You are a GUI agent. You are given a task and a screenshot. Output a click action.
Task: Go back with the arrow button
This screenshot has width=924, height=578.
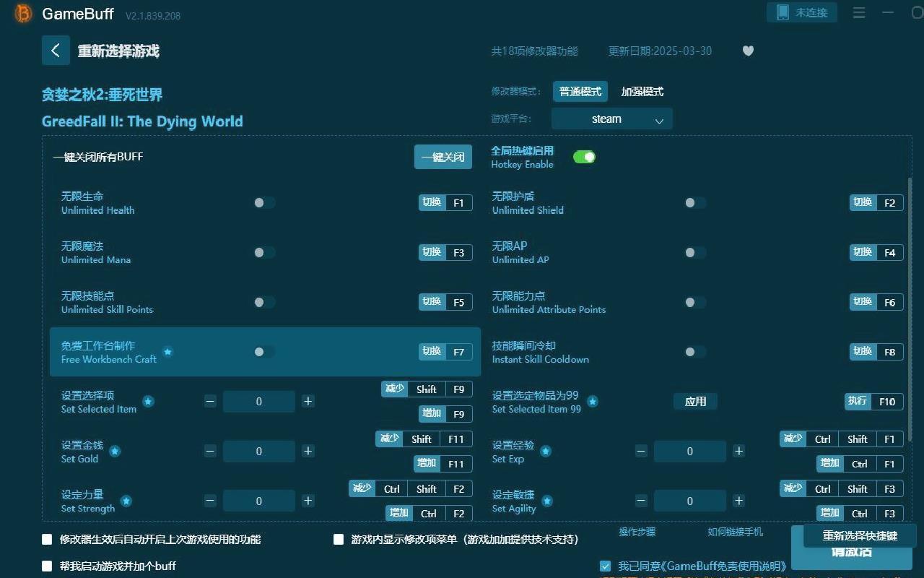(x=56, y=51)
